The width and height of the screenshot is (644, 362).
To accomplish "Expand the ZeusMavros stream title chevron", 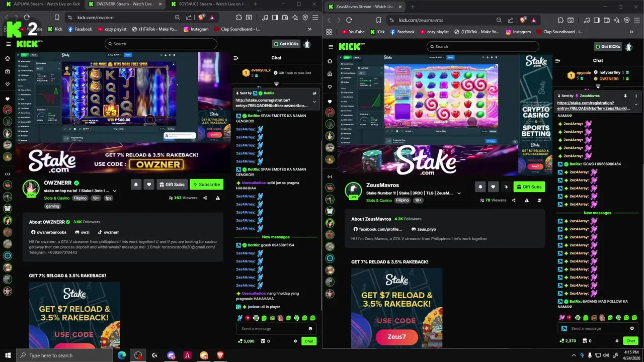I will point(459,193).
